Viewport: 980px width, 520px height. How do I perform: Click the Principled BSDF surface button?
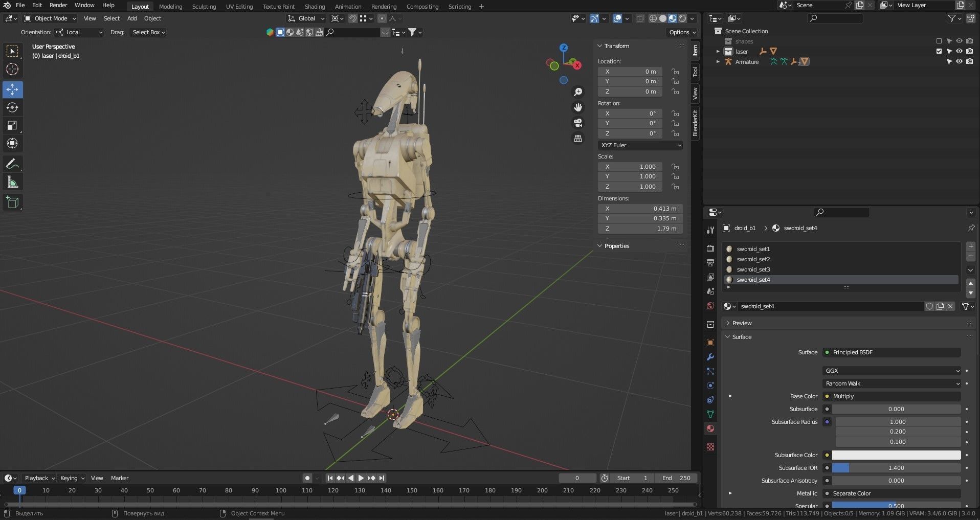(893, 352)
